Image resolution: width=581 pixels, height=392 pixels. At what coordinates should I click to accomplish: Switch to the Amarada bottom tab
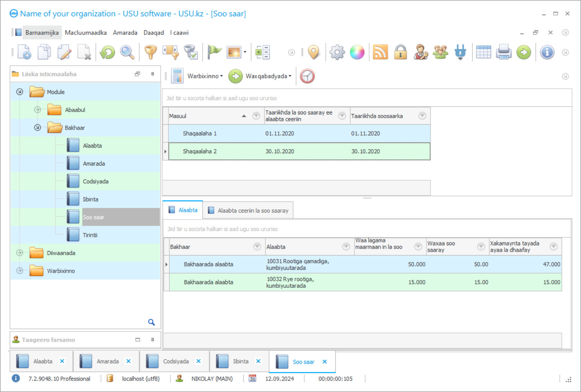(106, 361)
